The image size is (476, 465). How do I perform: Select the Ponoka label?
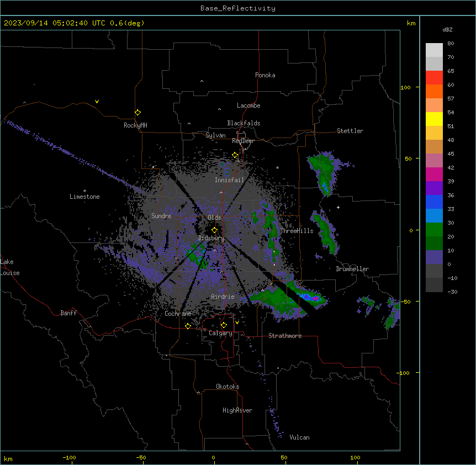point(265,75)
